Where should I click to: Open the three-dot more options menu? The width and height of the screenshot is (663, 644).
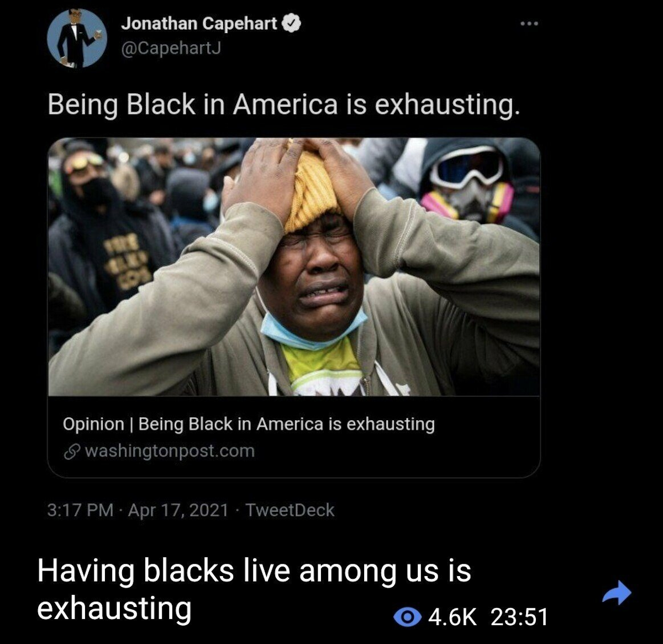tap(529, 24)
